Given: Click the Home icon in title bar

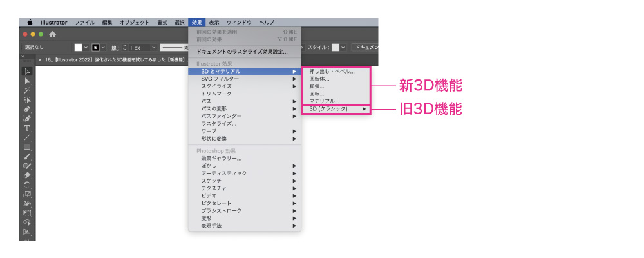Looking at the screenshot, I should (53, 34).
